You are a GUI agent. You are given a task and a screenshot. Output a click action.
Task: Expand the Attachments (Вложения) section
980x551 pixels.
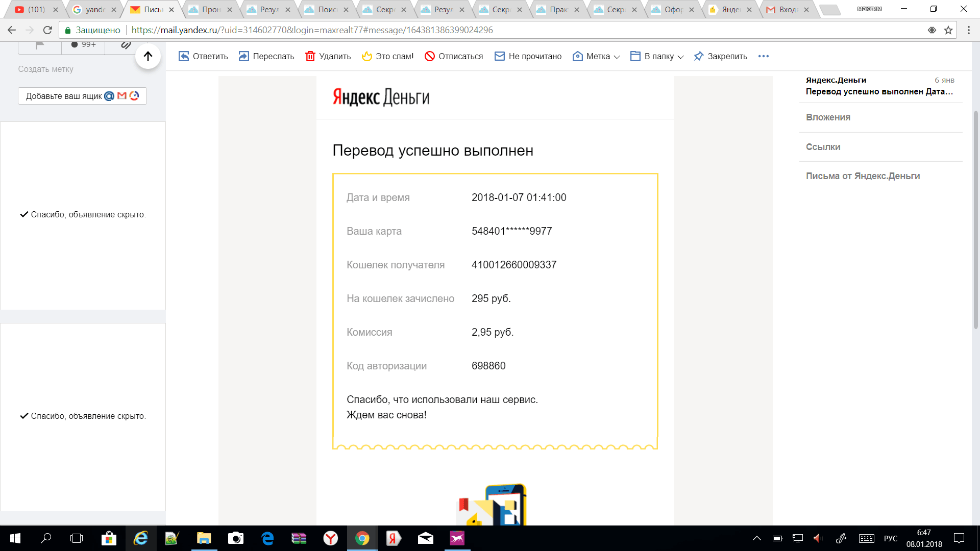pyautogui.click(x=880, y=117)
